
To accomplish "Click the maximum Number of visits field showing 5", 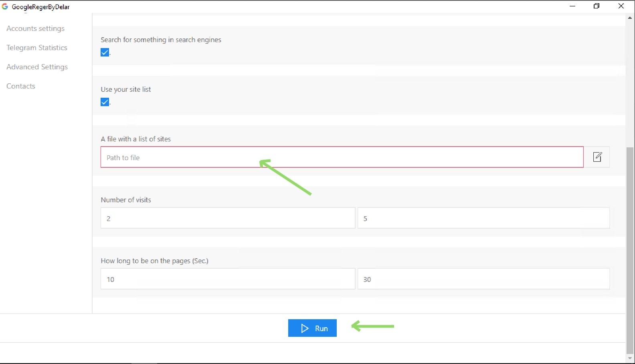I will 483,218.
